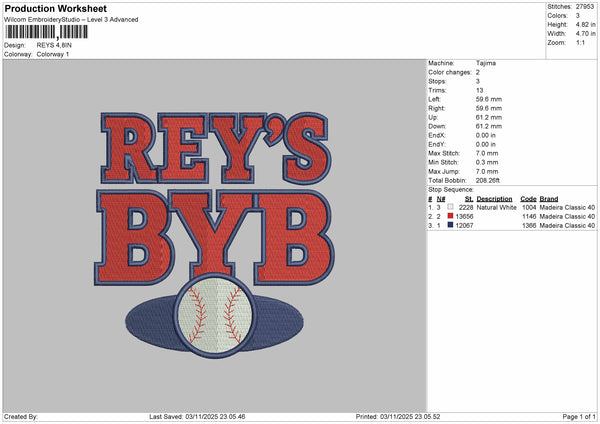
Task: Click the Machine value Tajima
Action: click(485, 63)
